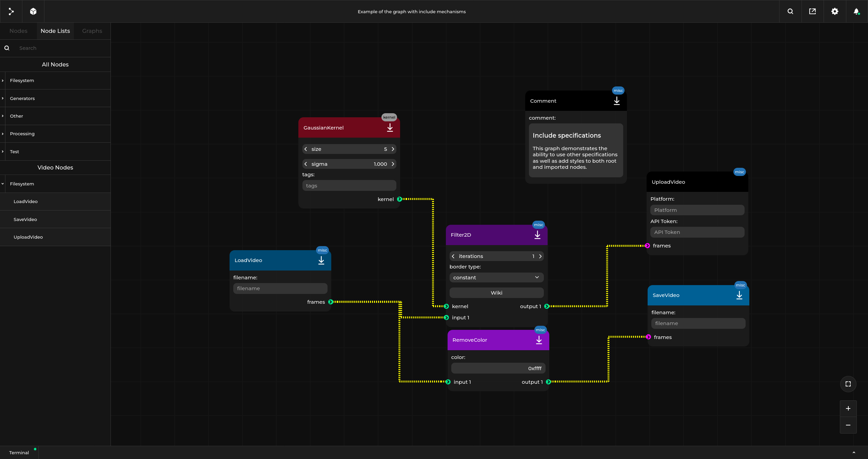Screen dimensions: 868x459
Task: Click frames input port on UploadVideo
Action: (648, 246)
